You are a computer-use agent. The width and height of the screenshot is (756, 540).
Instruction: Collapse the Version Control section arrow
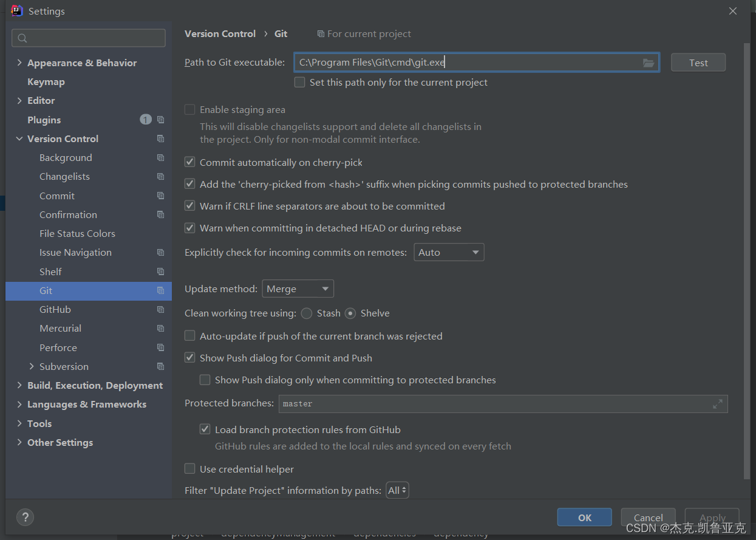tap(19, 138)
